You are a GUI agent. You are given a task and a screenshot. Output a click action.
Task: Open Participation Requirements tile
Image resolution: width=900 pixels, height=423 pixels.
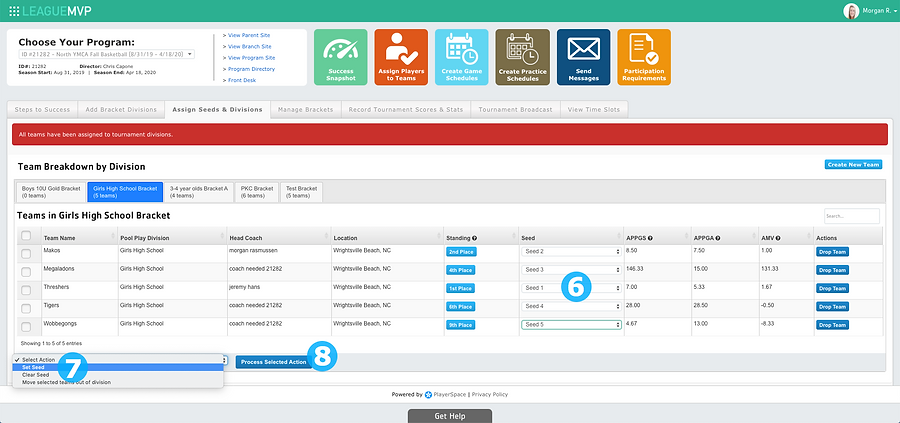(644, 57)
